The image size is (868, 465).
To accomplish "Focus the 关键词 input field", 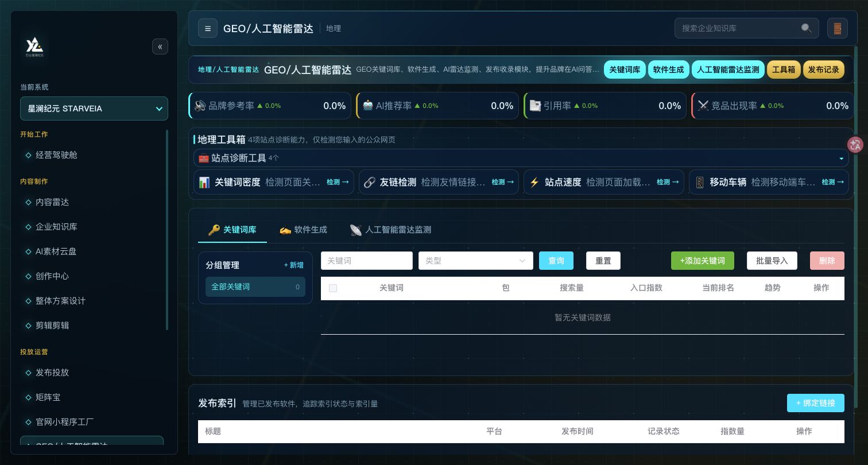I will (x=367, y=261).
